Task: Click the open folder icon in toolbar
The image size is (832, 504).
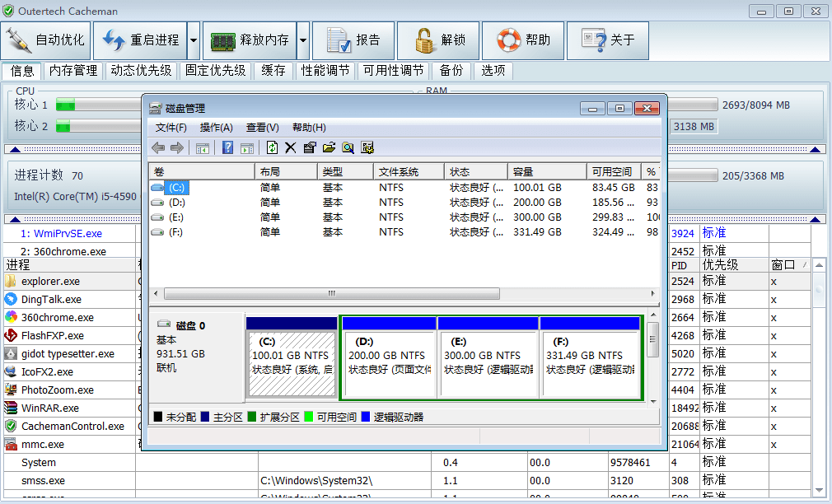Action: (329, 147)
